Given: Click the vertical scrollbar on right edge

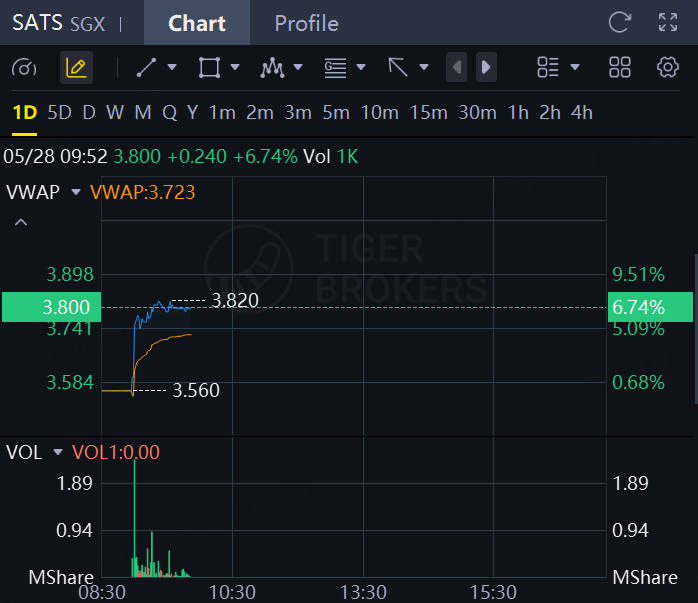Looking at the screenshot, I should (x=696, y=329).
